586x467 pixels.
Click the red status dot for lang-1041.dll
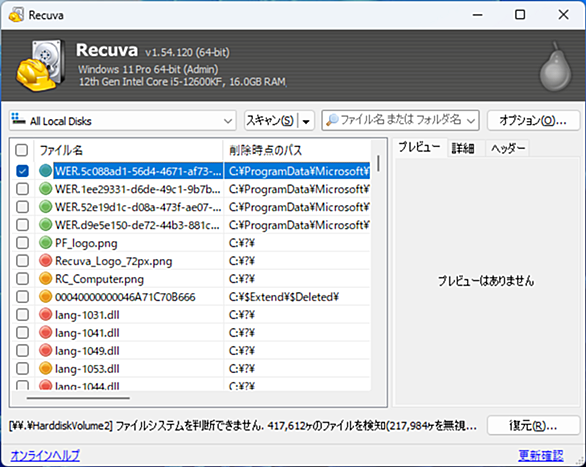coord(45,333)
